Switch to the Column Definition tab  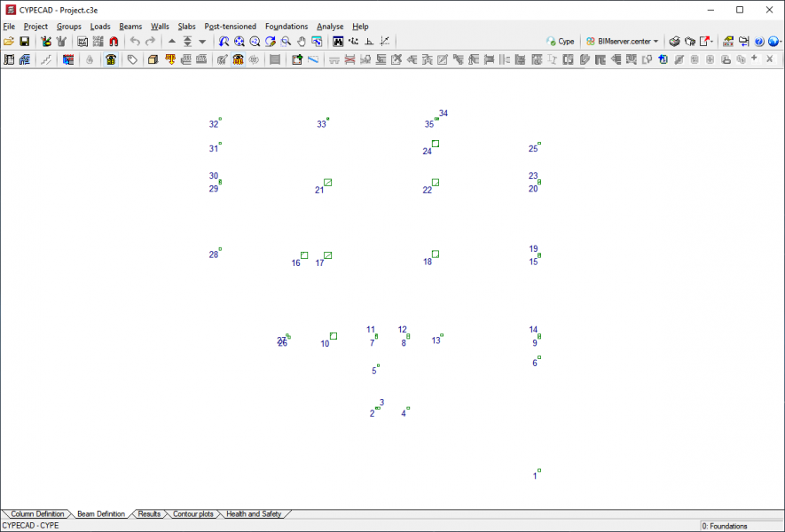(37, 514)
